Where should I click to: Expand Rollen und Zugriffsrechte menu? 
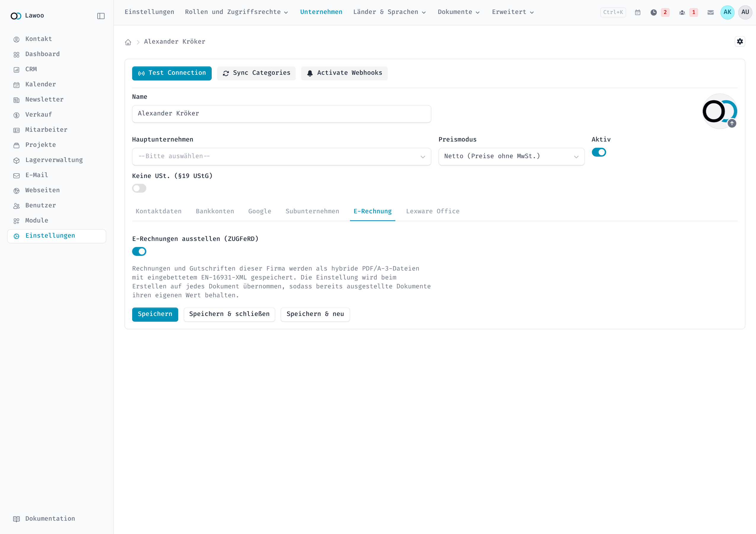tap(237, 12)
